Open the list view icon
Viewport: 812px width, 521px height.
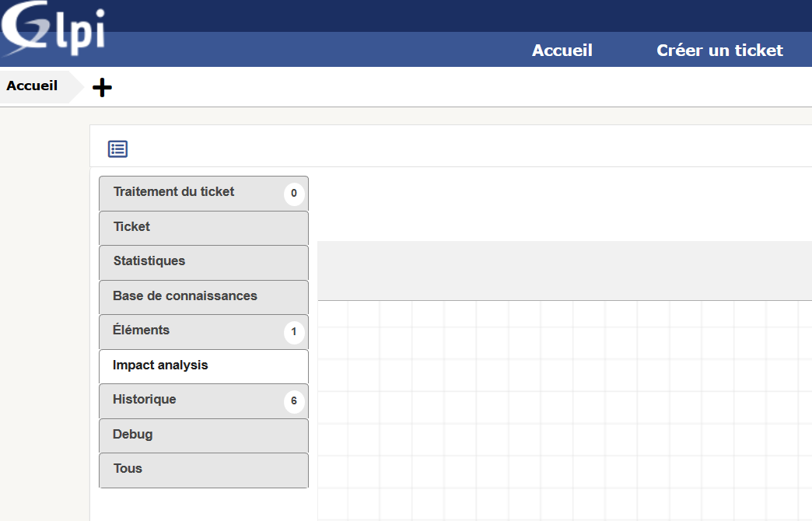tap(117, 149)
